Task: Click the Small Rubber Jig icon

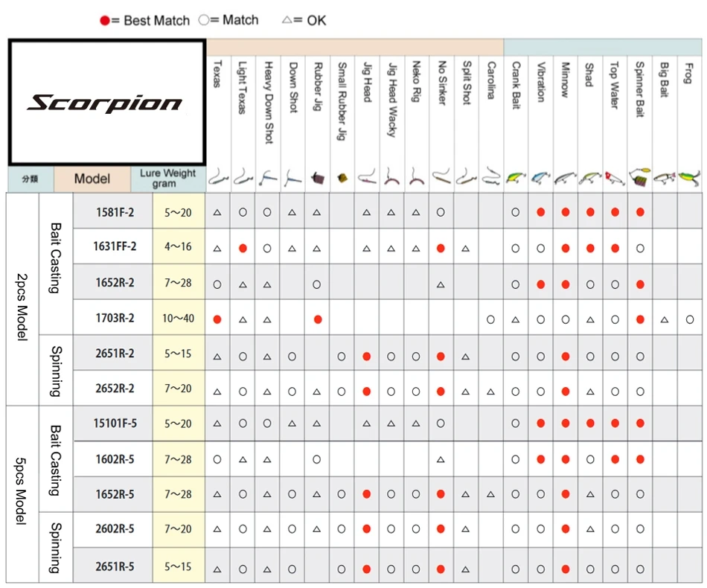Action: [342, 178]
